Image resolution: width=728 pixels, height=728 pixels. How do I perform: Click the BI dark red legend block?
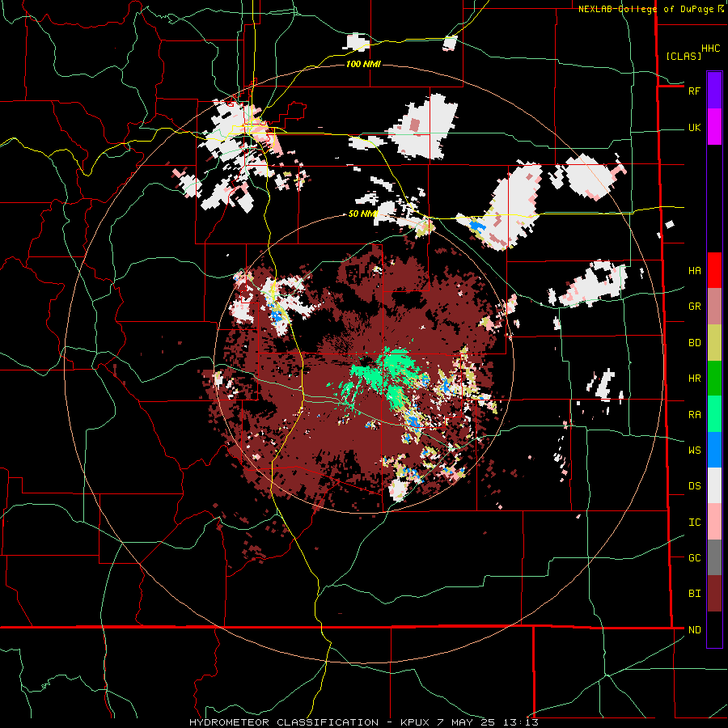point(714,594)
